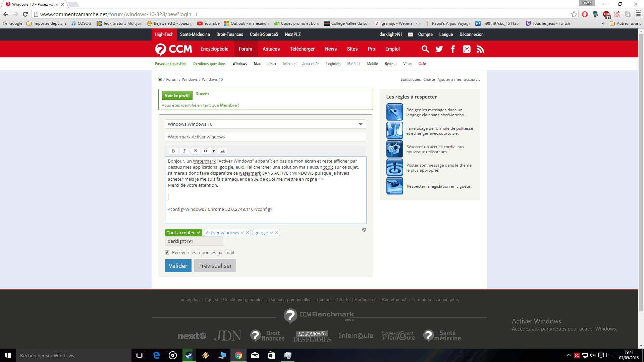
Task: Click the 'Tout accepter' button
Action: [183, 233]
